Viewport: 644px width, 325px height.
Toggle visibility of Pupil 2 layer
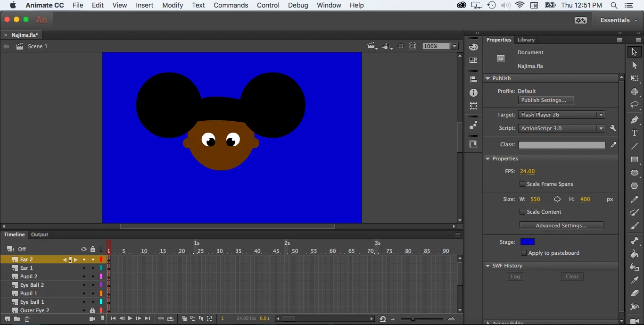point(84,276)
